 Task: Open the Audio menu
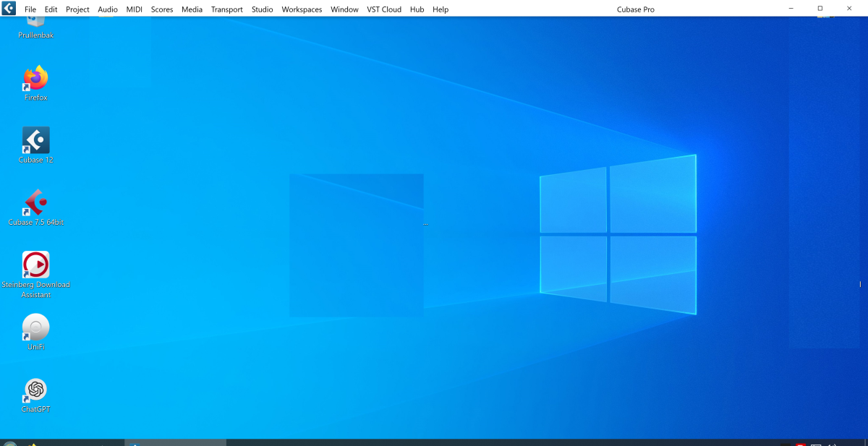(x=108, y=9)
